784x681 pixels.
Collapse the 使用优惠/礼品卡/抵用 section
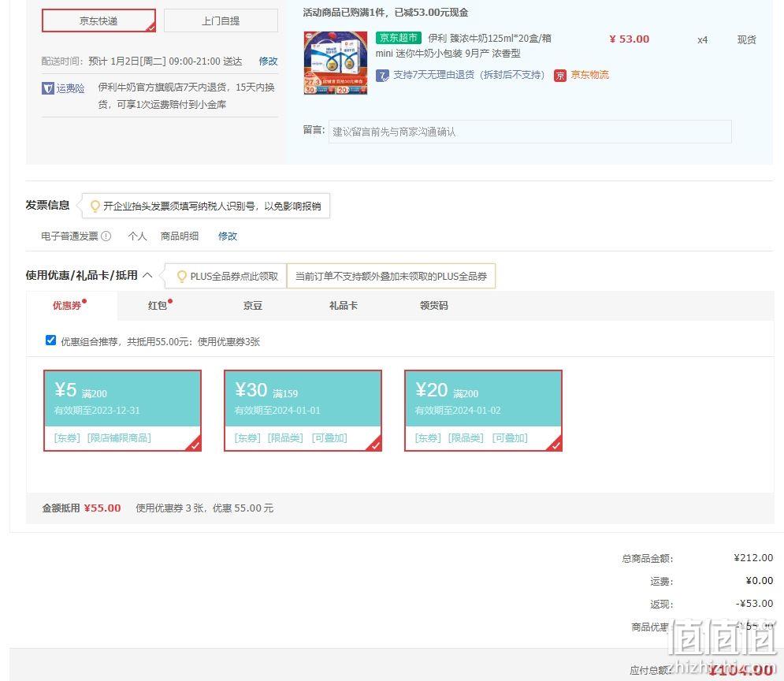pos(147,275)
